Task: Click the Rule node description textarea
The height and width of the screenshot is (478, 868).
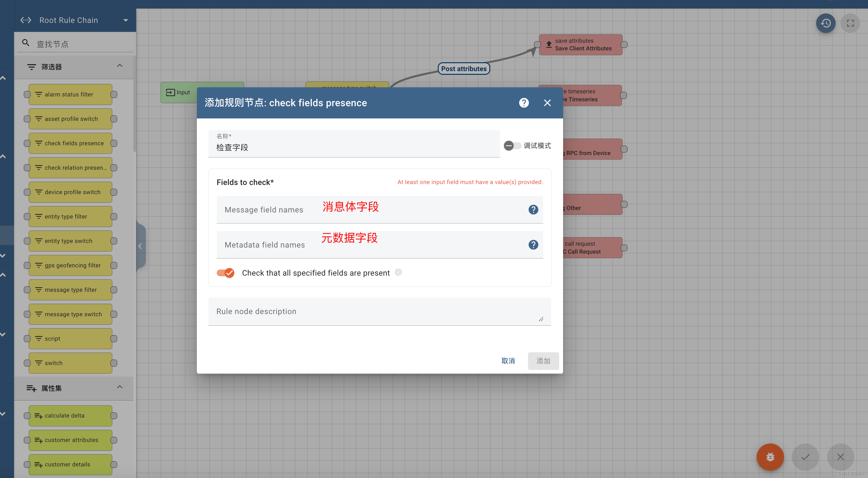Action: [380, 311]
